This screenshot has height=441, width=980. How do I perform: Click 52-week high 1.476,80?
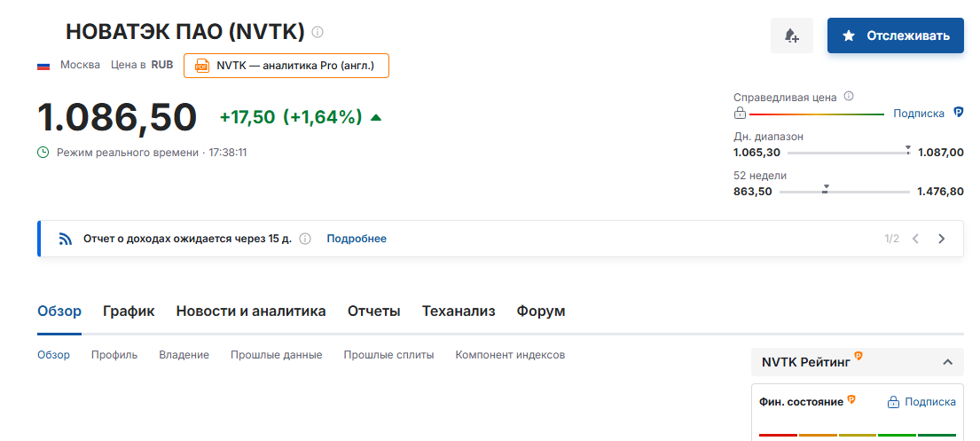941,192
